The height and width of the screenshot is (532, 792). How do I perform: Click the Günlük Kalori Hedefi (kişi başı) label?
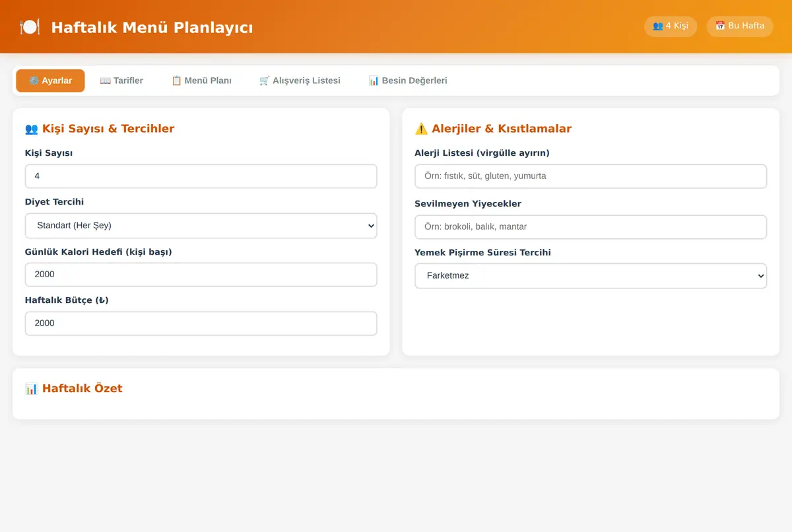tap(98, 251)
